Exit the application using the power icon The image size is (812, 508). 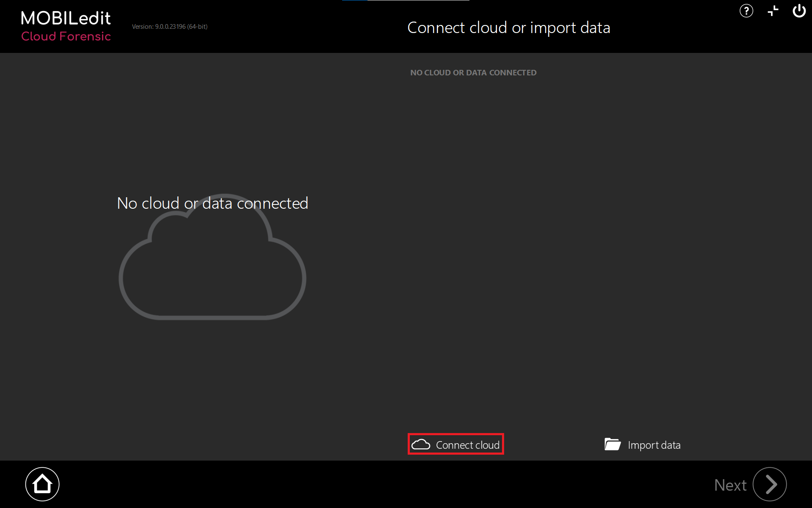coord(800,11)
